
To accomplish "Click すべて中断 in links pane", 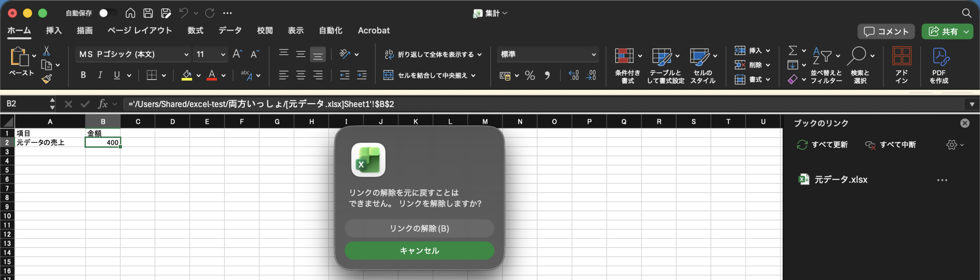I will coord(890,145).
